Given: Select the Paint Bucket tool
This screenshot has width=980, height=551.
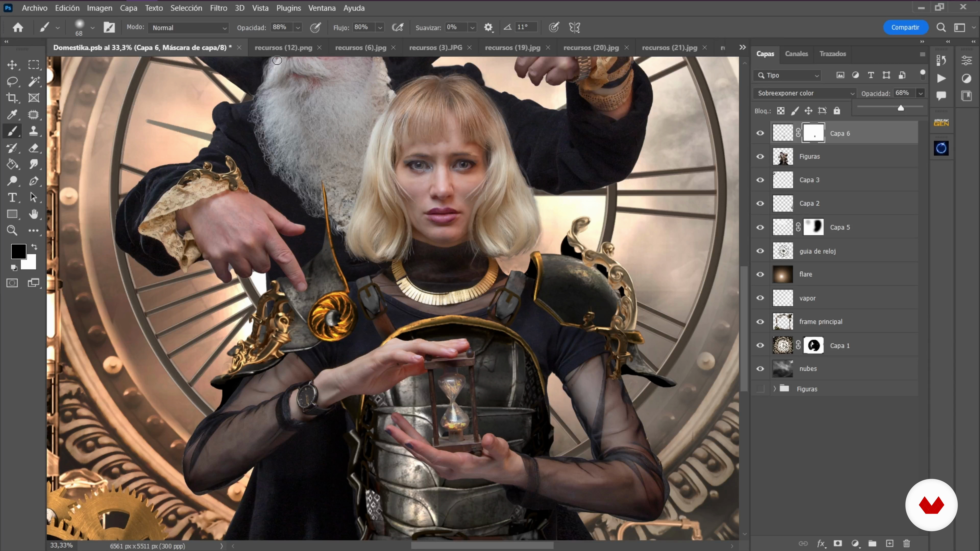Looking at the screenshot, I should click(12, 164).
